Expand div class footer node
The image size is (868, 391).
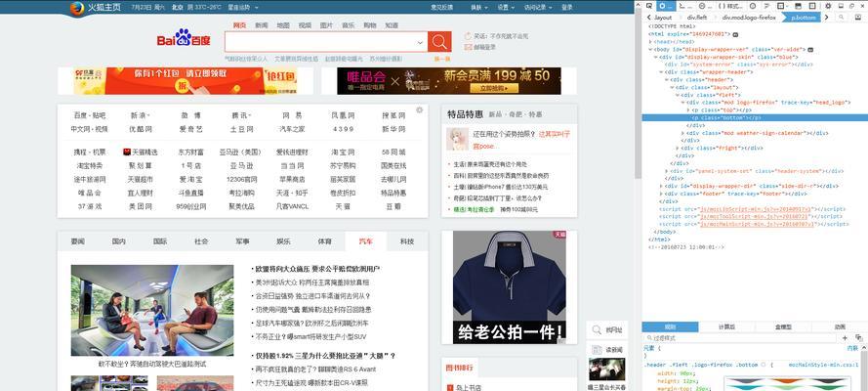point(662,194)
